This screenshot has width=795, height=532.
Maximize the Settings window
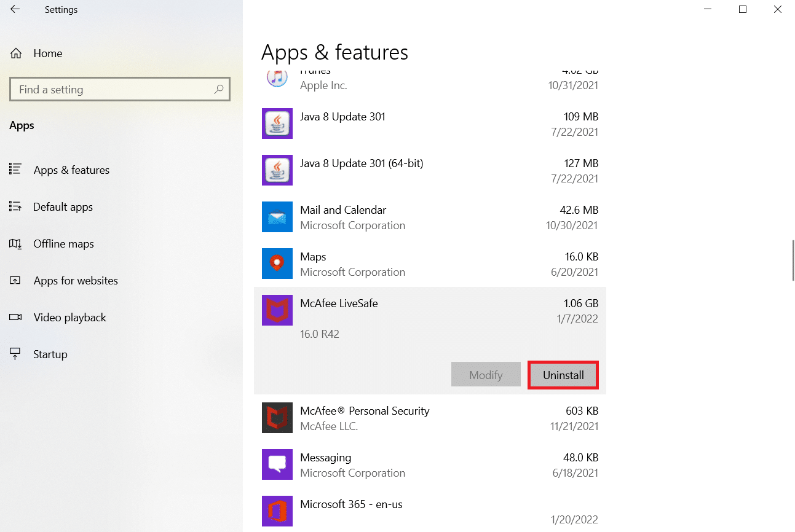click(x=742, y=9)
